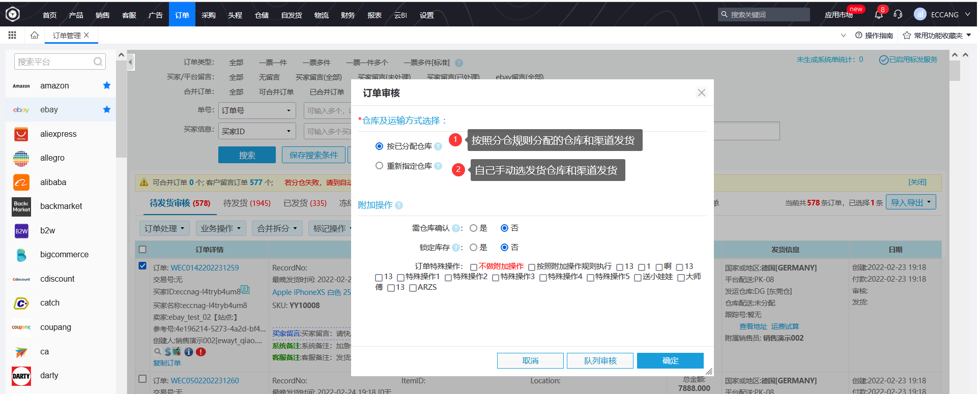
Task: Switch to 待发货 (1945) tab
Action: pos(247,203)
